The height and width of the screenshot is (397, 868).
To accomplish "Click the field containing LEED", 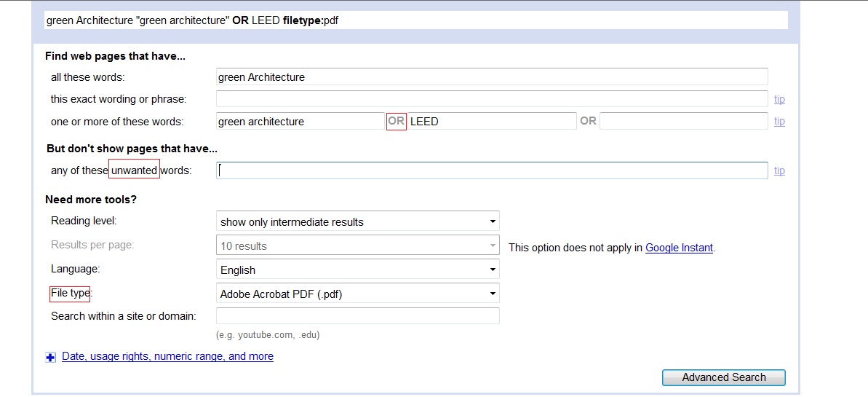I will pos(492,122).
